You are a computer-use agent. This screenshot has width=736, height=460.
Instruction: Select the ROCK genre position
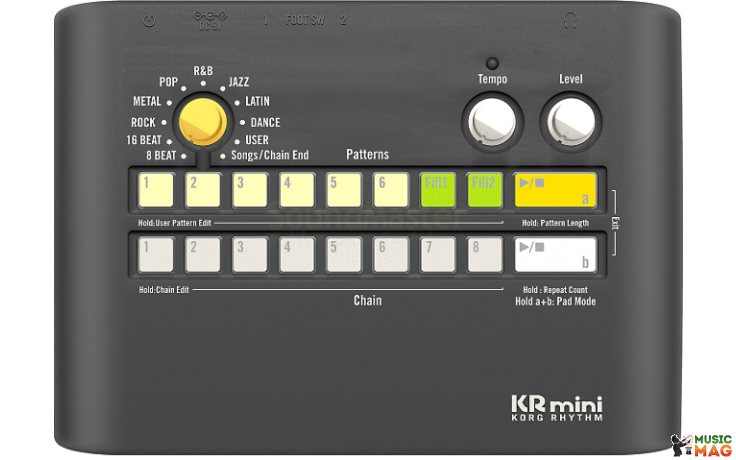[x=143, y=123]
